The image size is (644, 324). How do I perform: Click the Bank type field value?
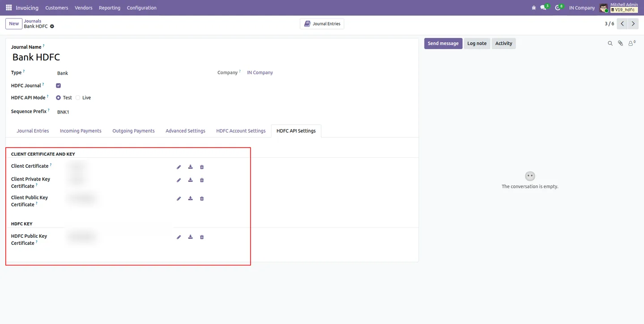point(63,73)
